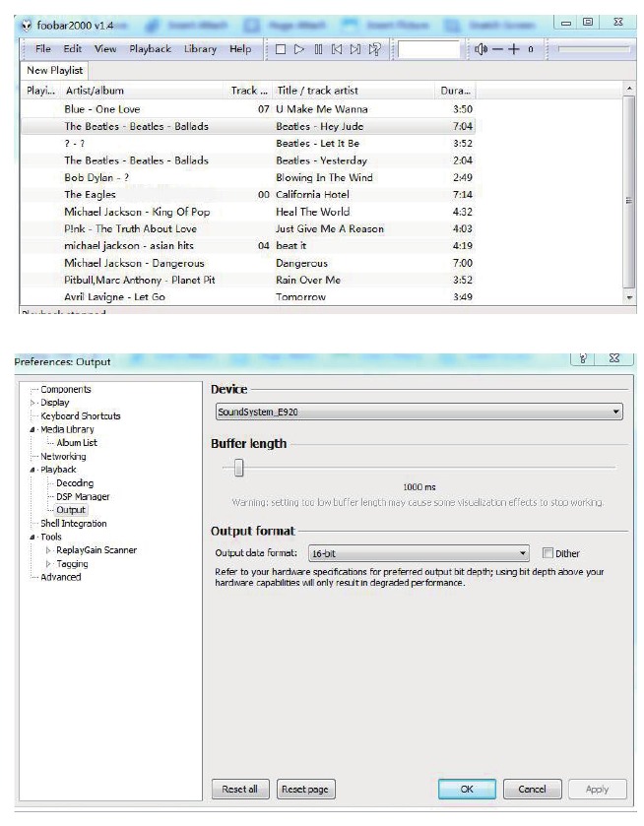Expand the ReplayGain Scanner node

(48, 550)
